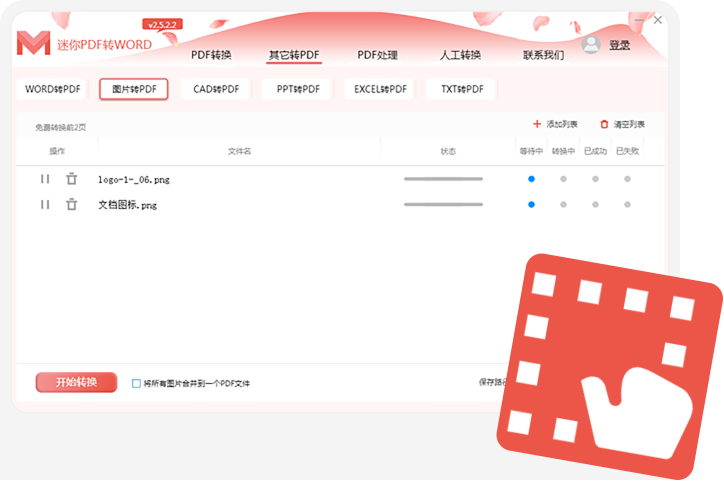
Task: Open the 人工转换 tab
Action: click(x=460, y=55)
